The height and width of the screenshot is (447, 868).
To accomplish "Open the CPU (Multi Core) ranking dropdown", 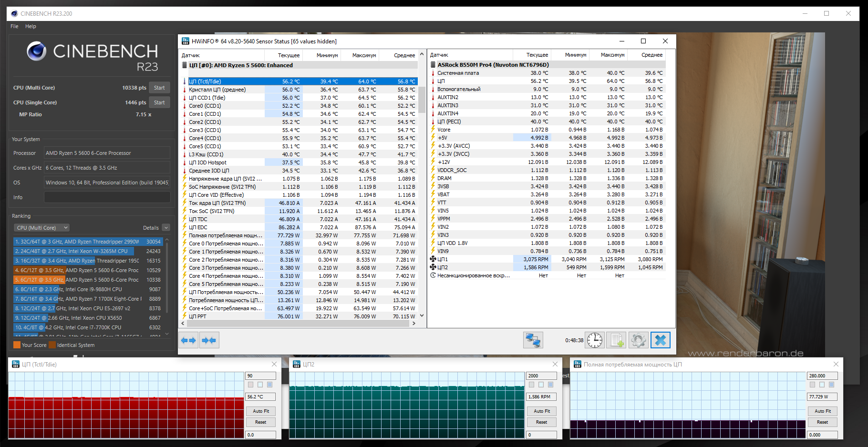I will pyautogui.click(x=42, y=228).
